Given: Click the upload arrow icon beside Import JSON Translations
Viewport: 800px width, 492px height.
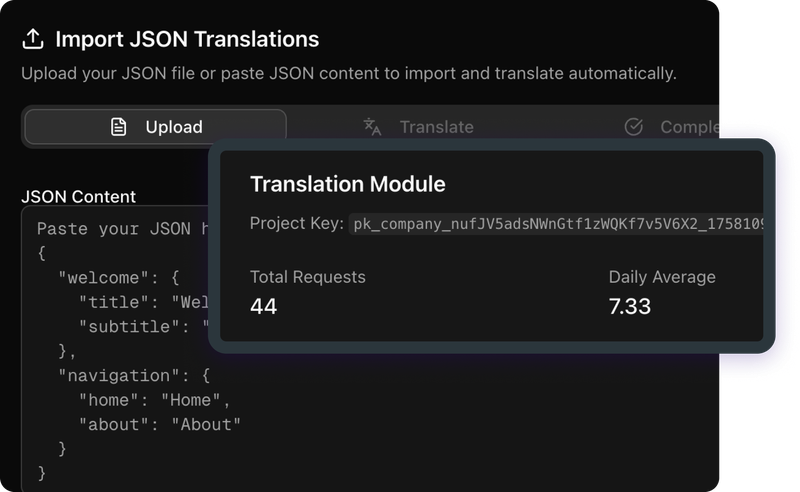Looking at the screenshot, I should [x=33, y=39].
